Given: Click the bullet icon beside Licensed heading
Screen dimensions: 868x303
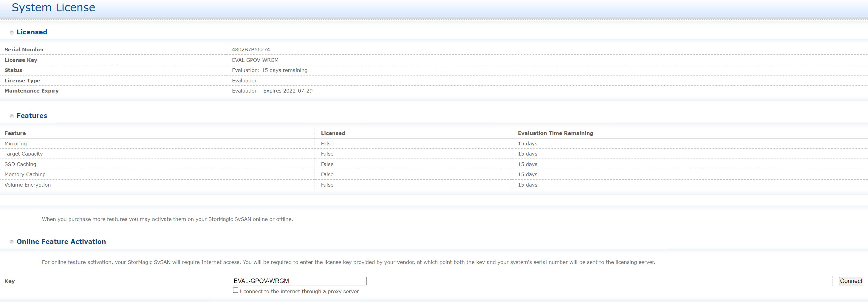Looking at the screenshot, I should pyautogui.click(x=11, y=33).
